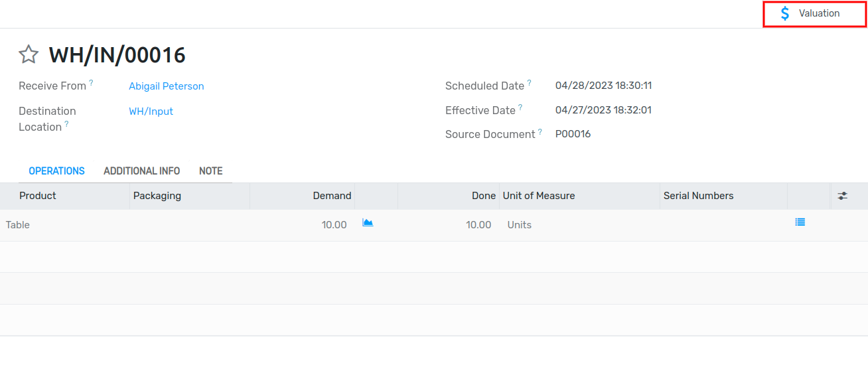
Task: Click the Effective Date field label
Action: [480, 111]
